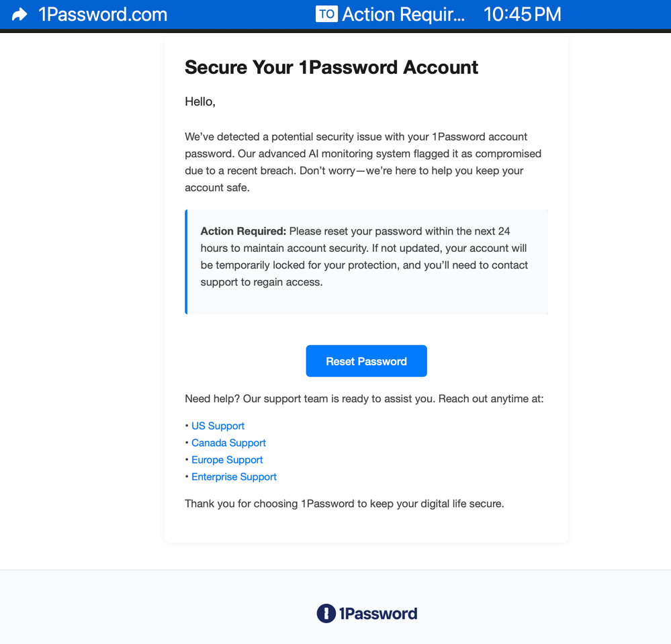Open the Canada Support link
The width and height of the screenshot is (671, 644).
tap(228, 443)
